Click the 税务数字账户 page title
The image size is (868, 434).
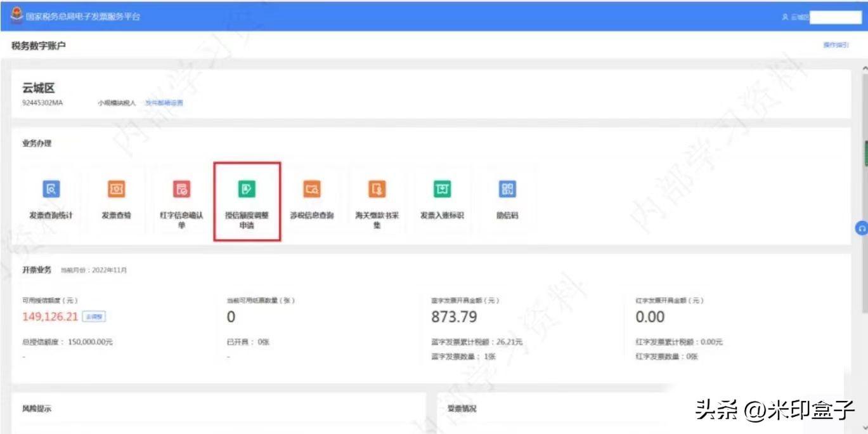(39, 46)
